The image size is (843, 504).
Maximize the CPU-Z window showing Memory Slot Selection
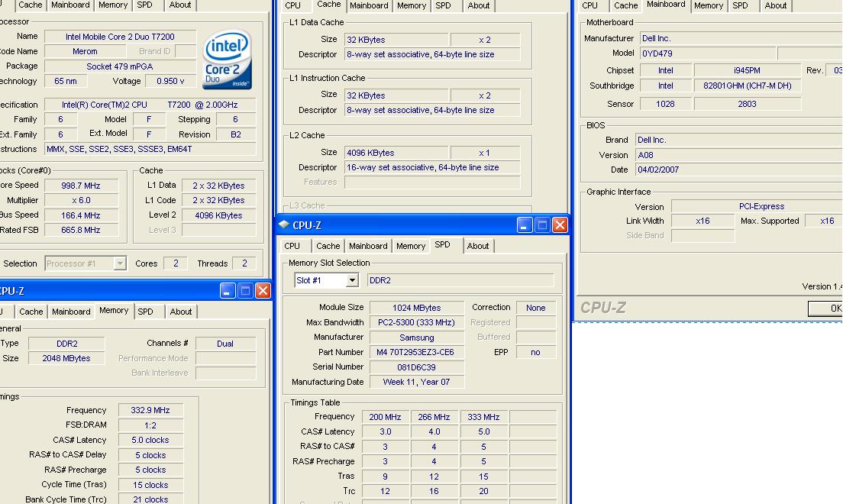(542, 225)
